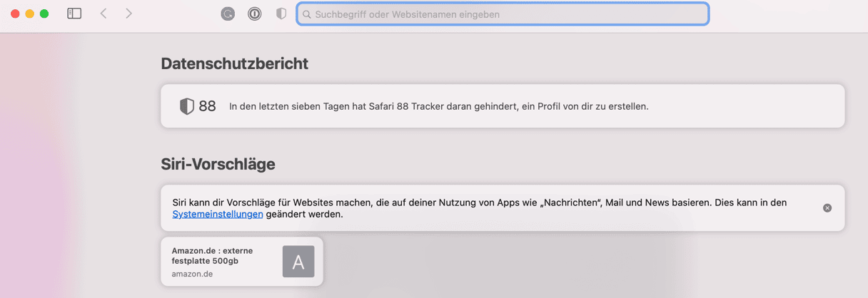This screenshot has width=868, height=298.
Task: Close the Safari window with red button
Action: tap(15, 14)
